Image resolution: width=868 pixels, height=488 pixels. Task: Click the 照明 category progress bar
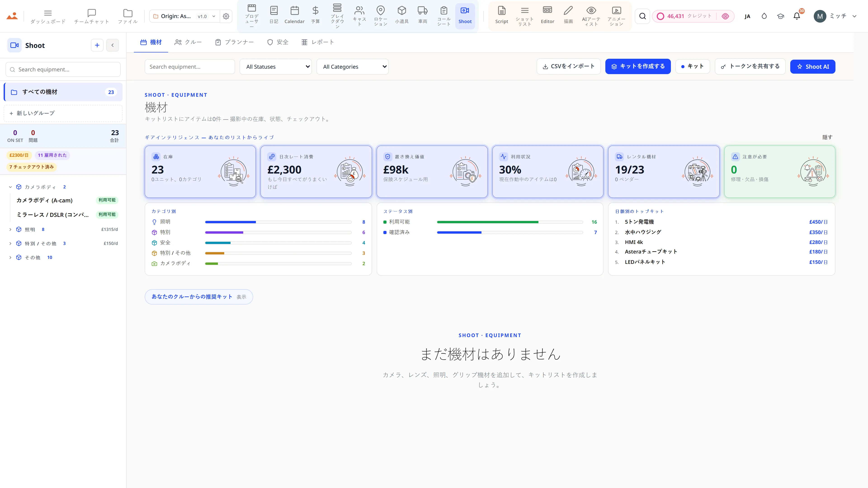[278, 222]
